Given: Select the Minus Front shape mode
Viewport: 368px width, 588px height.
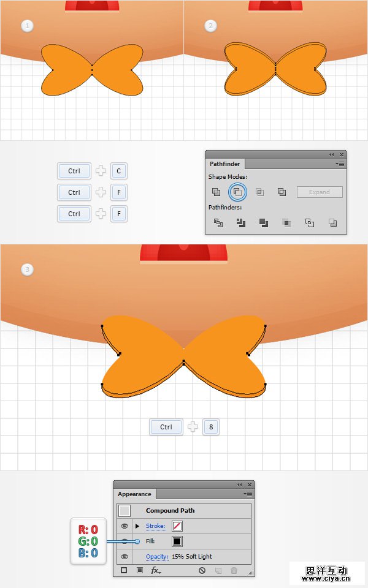Looking at the screenshot, I should coord(237,192).
